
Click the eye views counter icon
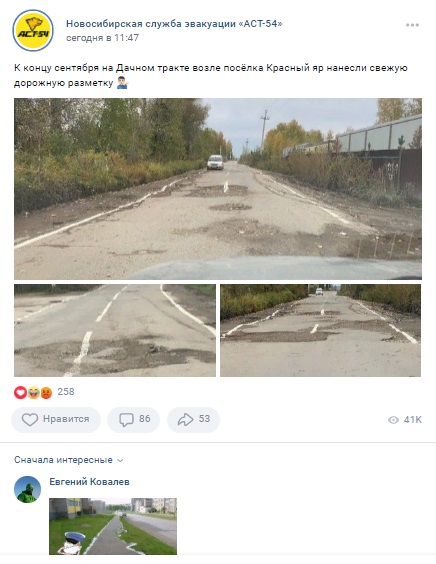(x=393, y=420)
